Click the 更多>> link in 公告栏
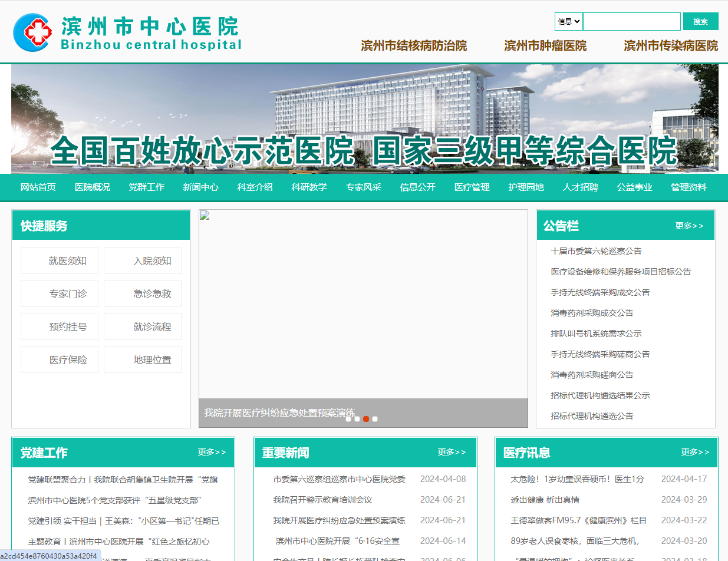The width and height of the screenshot is (728, 561). click(x=689, y=226)
